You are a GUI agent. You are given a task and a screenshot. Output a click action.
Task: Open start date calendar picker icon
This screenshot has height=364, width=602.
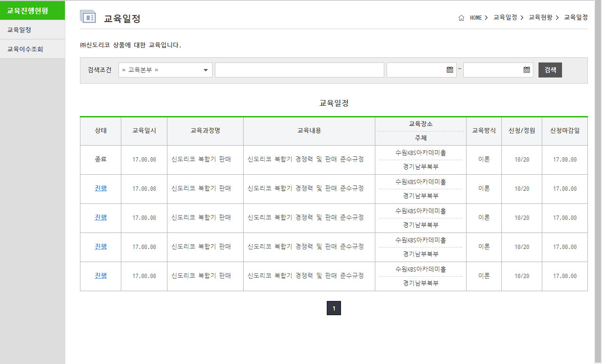pos(450,70)
